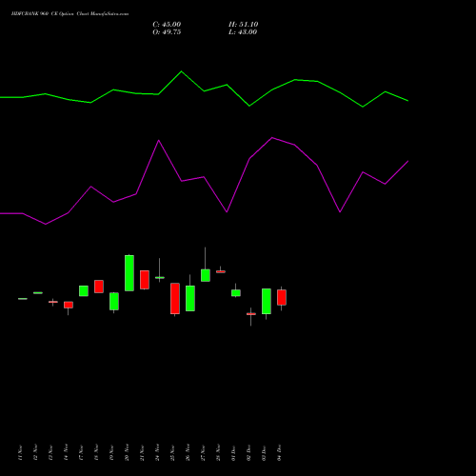Click the 26 Nov date label
Image resolution: width=476 pixels, height=476 pixels.
188,452
